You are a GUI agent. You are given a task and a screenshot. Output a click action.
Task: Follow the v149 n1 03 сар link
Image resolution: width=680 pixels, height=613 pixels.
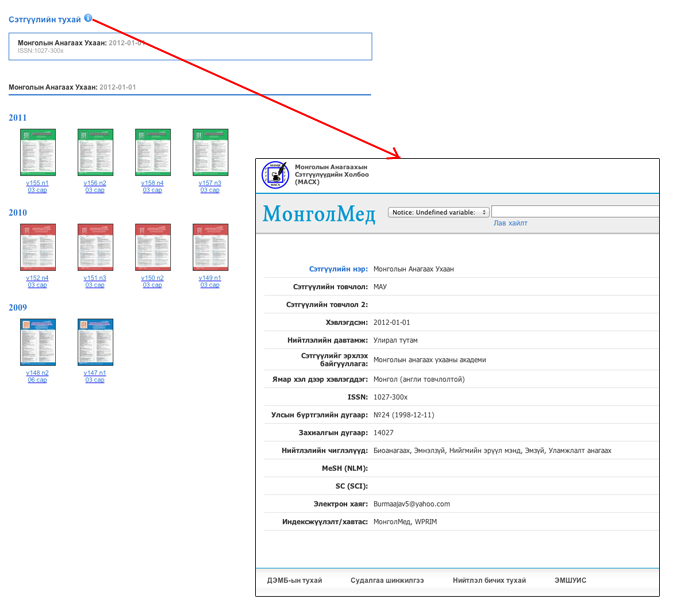point(210,282)
